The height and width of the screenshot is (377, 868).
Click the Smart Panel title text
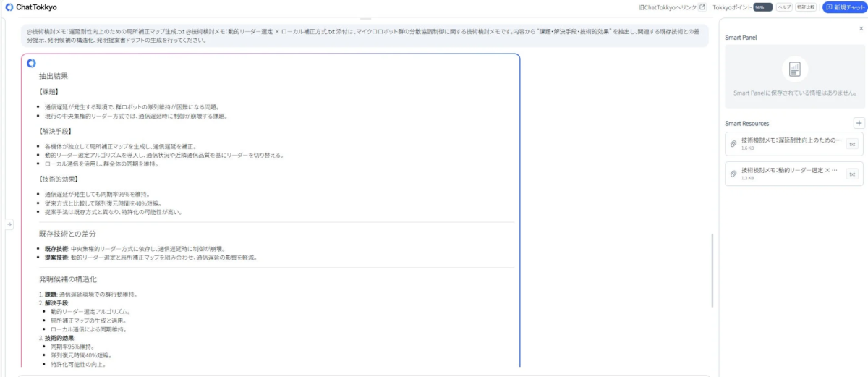(x=741, y=37)
